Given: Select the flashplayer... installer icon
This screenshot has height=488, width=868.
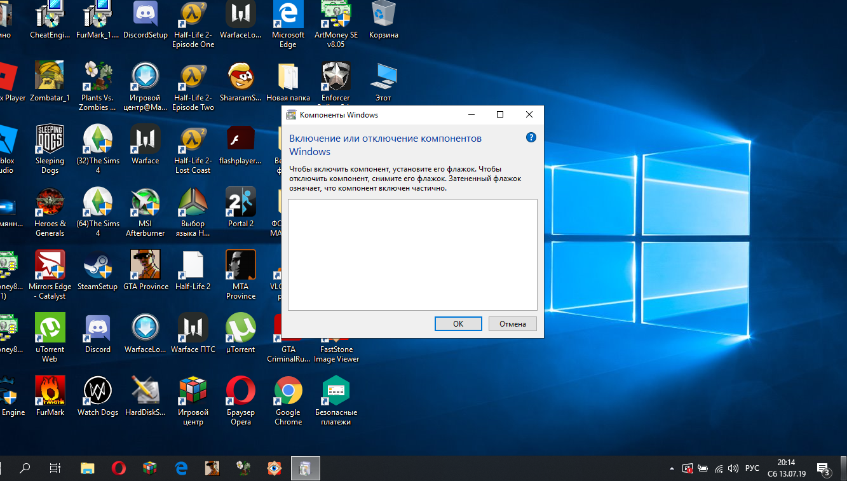Looking at the screenshot, I should (241, 145).
